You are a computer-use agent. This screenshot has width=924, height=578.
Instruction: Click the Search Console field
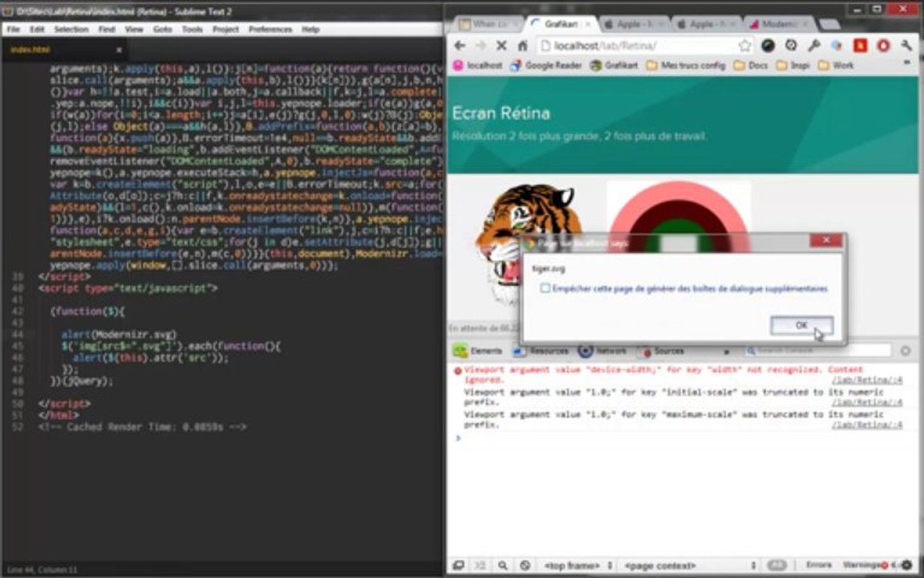tap(817, 351)
